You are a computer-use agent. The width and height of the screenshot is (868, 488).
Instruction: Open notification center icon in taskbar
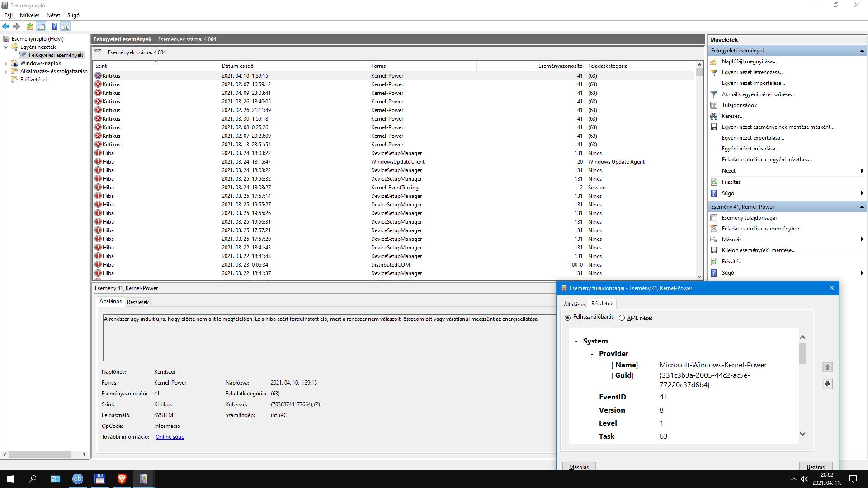[853, 479]
